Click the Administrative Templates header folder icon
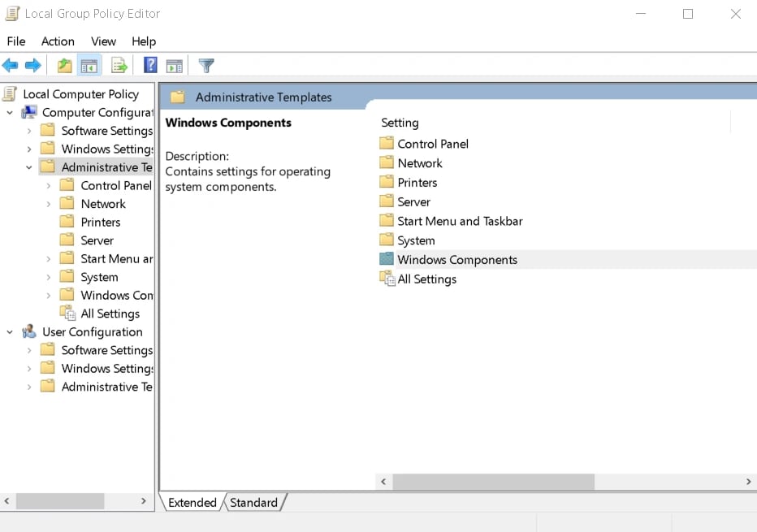 [x=178, y=97]
